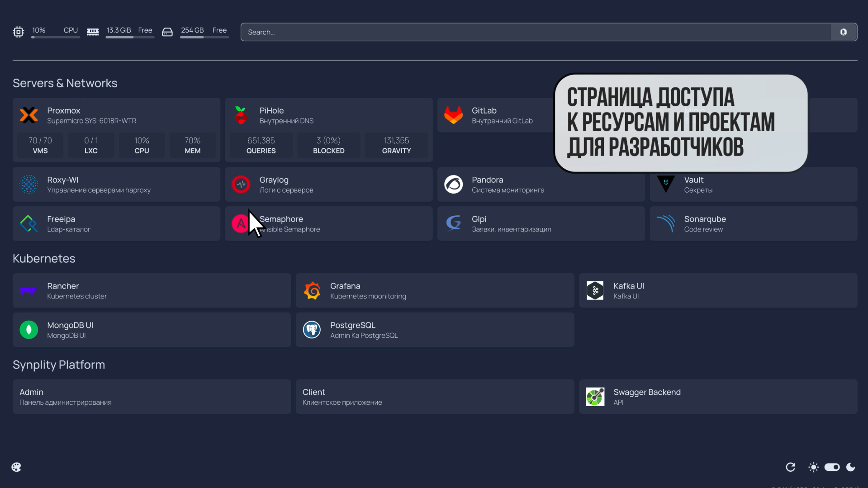Select the MongoDB UI leaf icon
This screenshot has width=868, height=488.
[x=28, y=329]
